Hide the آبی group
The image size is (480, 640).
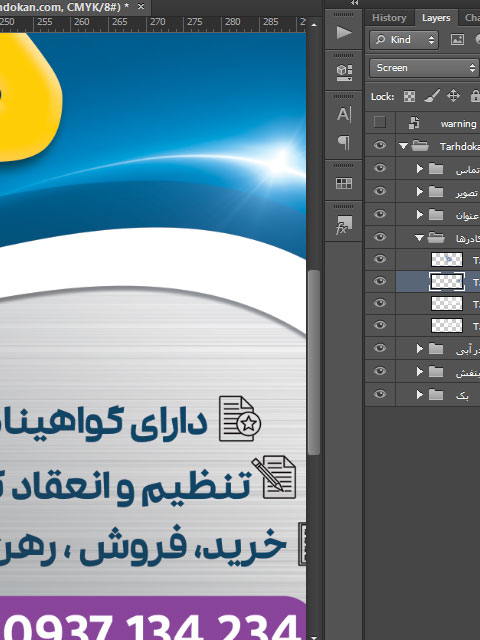(380, 348)
